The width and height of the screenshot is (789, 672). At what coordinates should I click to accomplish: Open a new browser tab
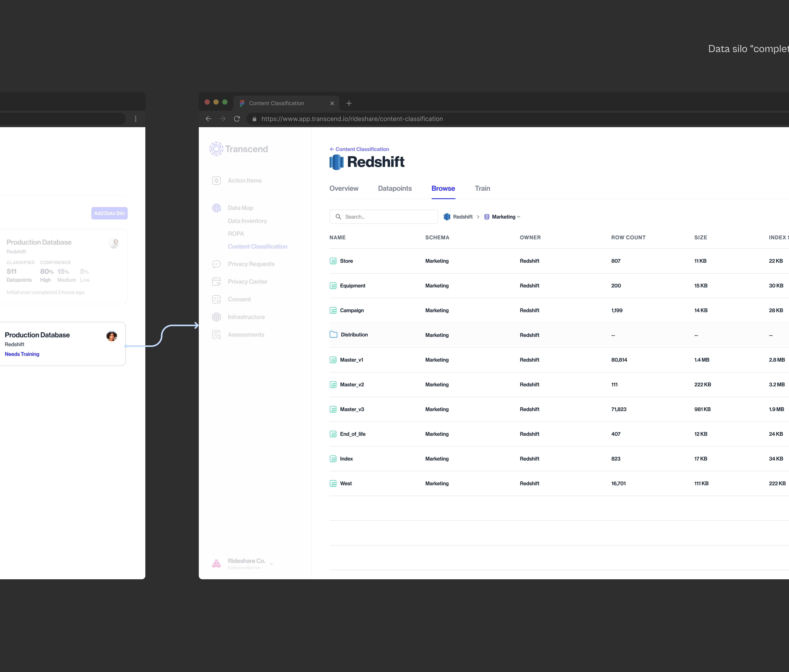click(349, 103)
